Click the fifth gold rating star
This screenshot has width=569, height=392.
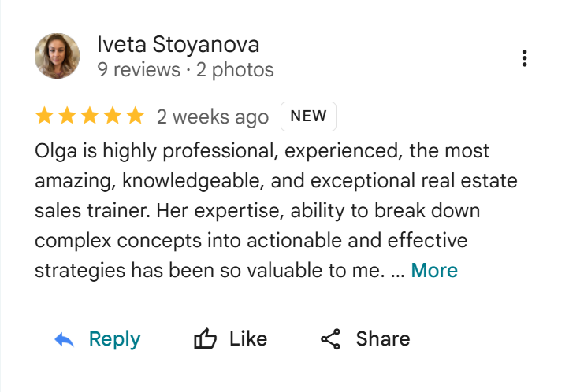(x=136, y=116)
